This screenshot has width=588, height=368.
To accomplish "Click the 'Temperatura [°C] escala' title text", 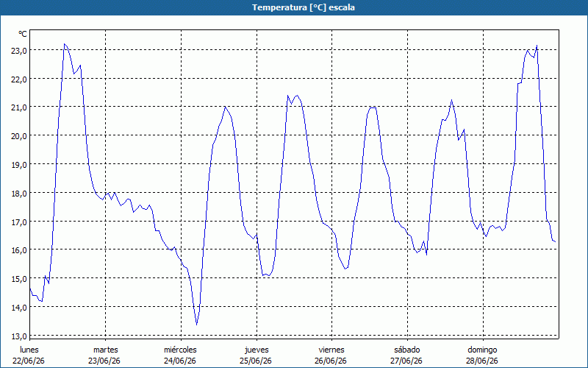I will click(304, 7).
